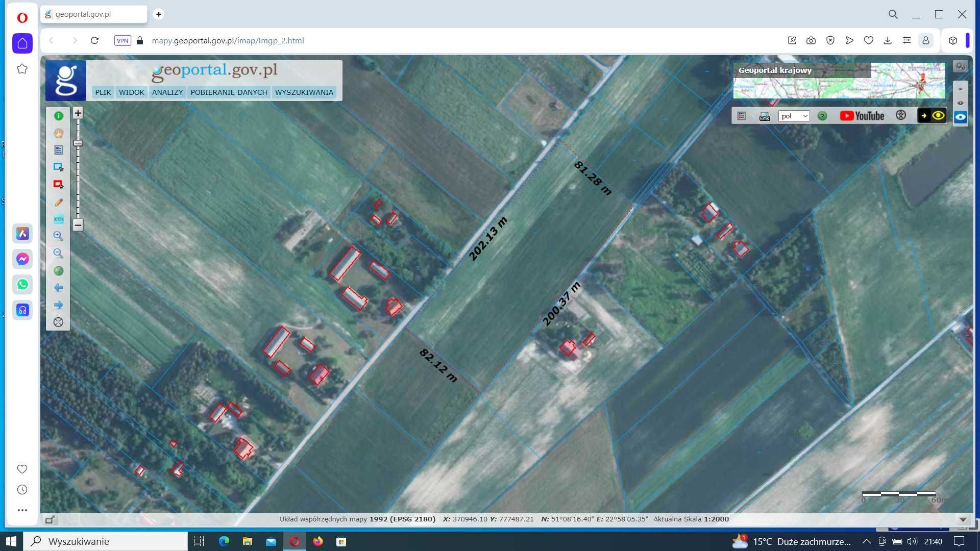Open the gear settings on map panel
This screenshot has height=551, width=980.
[x=960, y=66]
